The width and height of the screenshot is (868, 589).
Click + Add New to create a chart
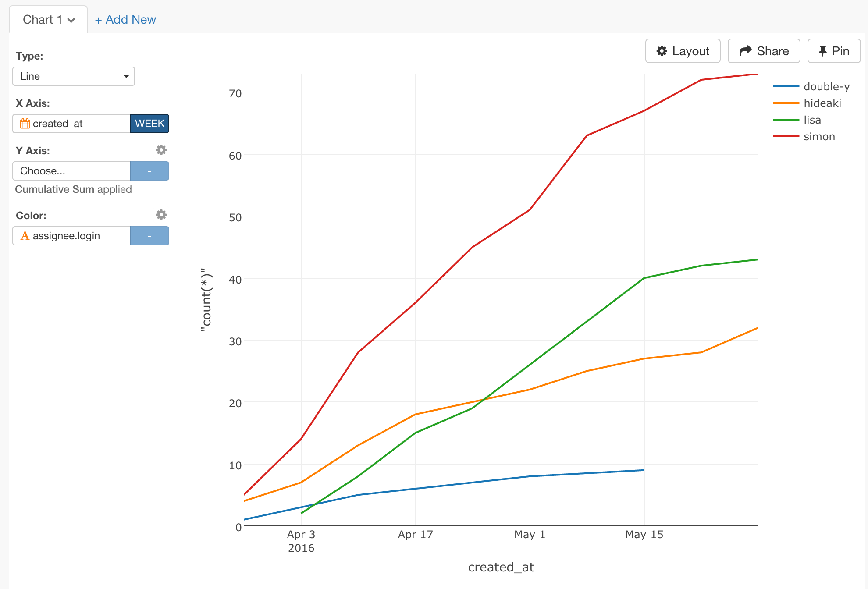click(125, 20)
